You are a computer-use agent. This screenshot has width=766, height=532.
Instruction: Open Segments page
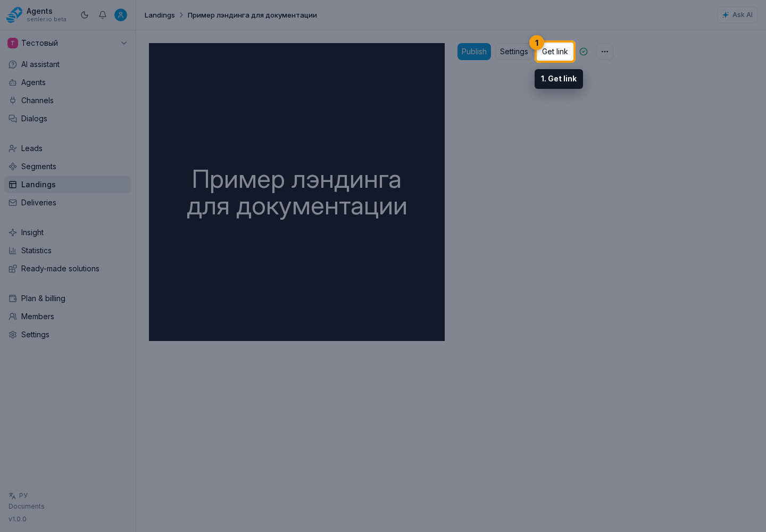(x=68, y=167)
